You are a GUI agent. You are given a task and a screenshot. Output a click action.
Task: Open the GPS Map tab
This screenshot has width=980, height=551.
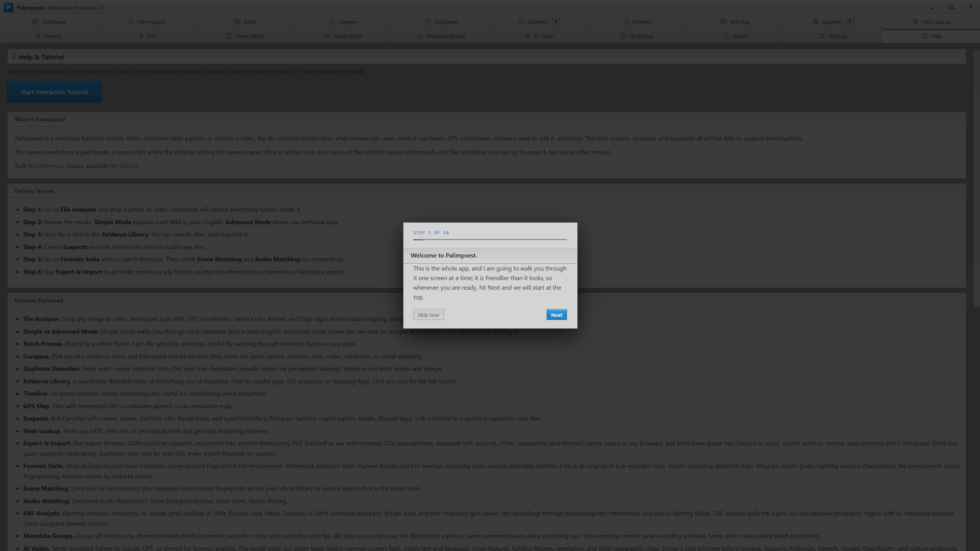(x=735, y=22)
